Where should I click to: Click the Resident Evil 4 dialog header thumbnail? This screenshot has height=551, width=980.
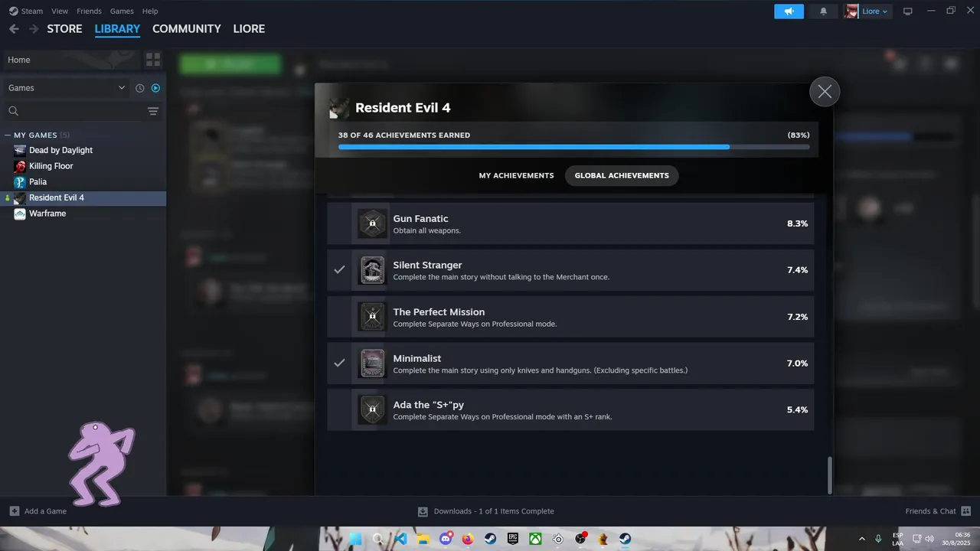338,108
